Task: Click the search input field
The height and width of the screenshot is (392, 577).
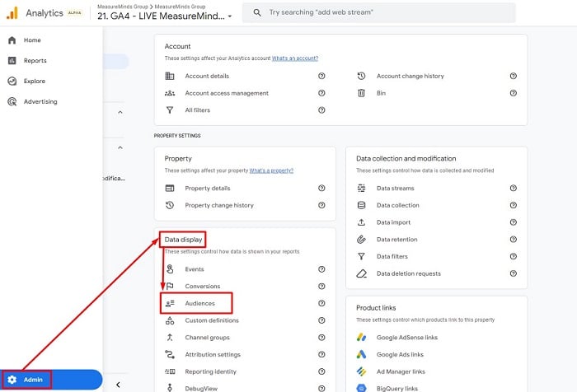Action: tap(379, 12)
